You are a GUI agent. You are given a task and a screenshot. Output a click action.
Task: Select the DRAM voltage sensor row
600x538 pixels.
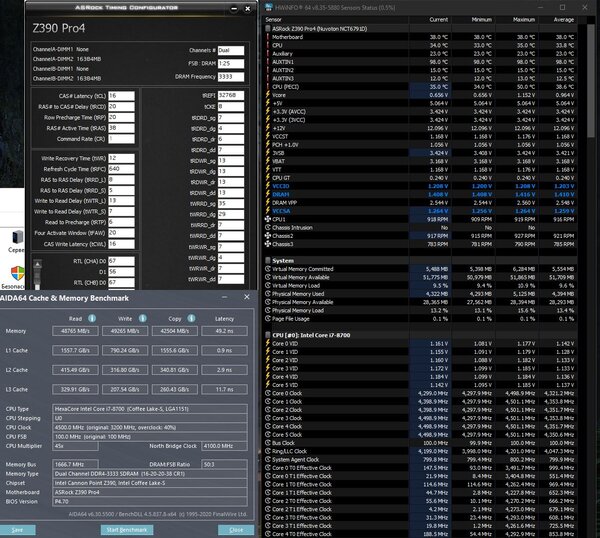coord(421,194)
